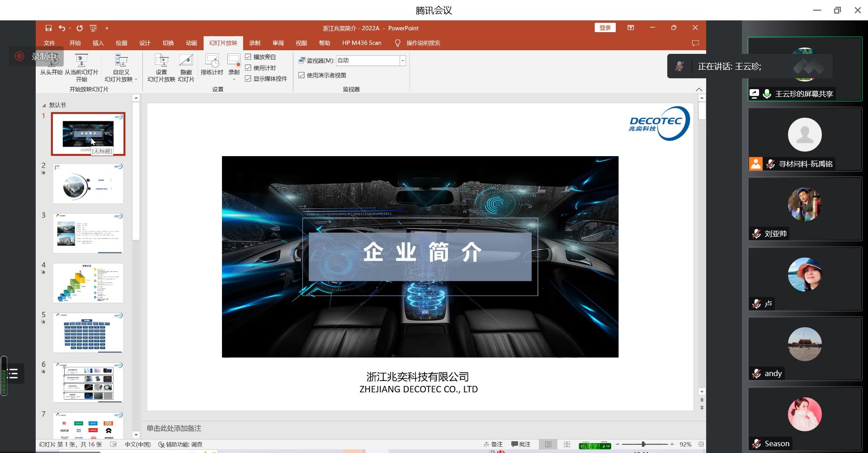Image resolution: width=868 pixels, height=453 pixels.
Task: Switch to Slide Sorter view icon
Action: 567,444
